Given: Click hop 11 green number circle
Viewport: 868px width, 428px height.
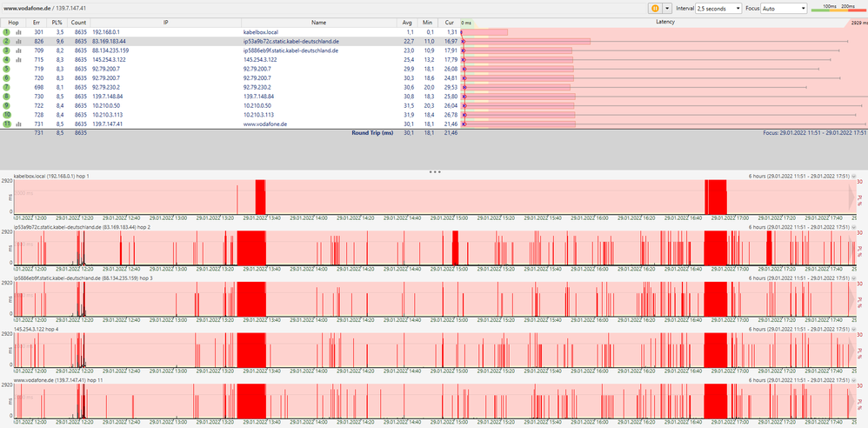Looking at the screenshot, I should point(7,124).
